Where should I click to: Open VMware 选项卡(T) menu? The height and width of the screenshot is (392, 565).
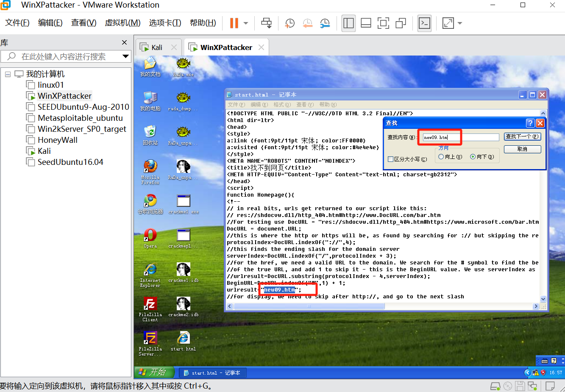(165, 23)
